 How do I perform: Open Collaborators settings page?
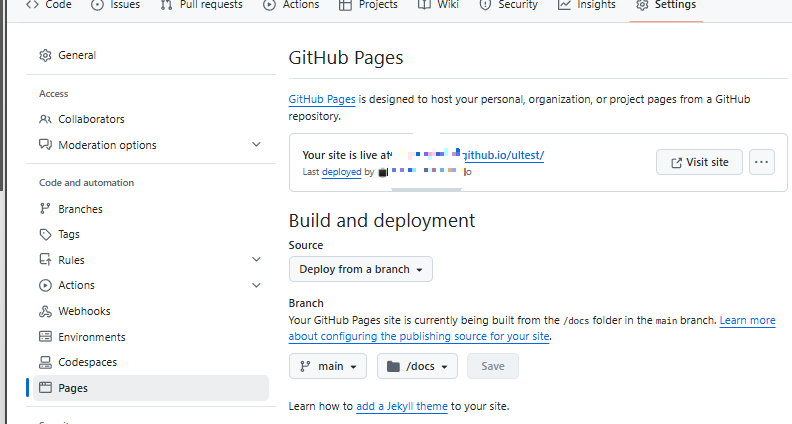151,119
